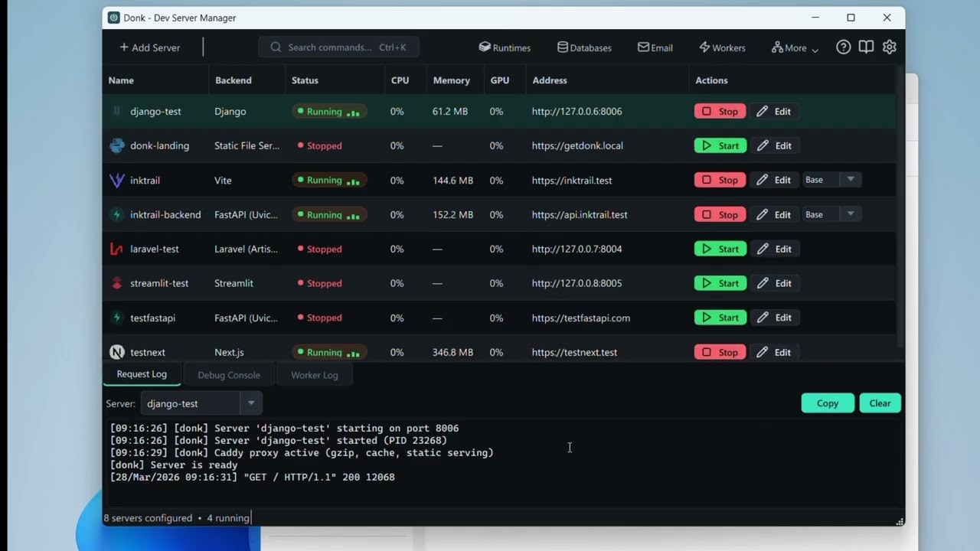Edit the django-test server
The height and width of the screenshot is (551, 980).
click(774, 111)
